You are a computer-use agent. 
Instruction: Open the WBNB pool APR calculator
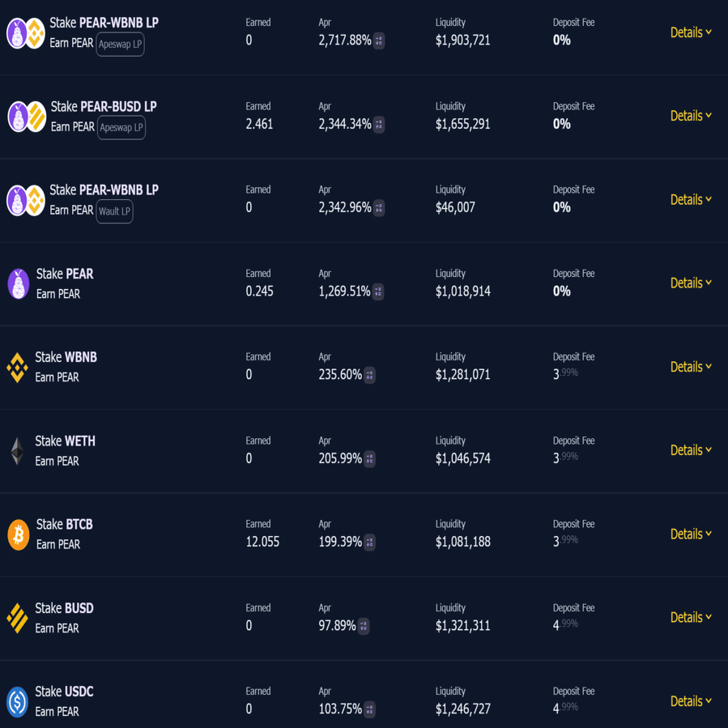click(370, 375)
